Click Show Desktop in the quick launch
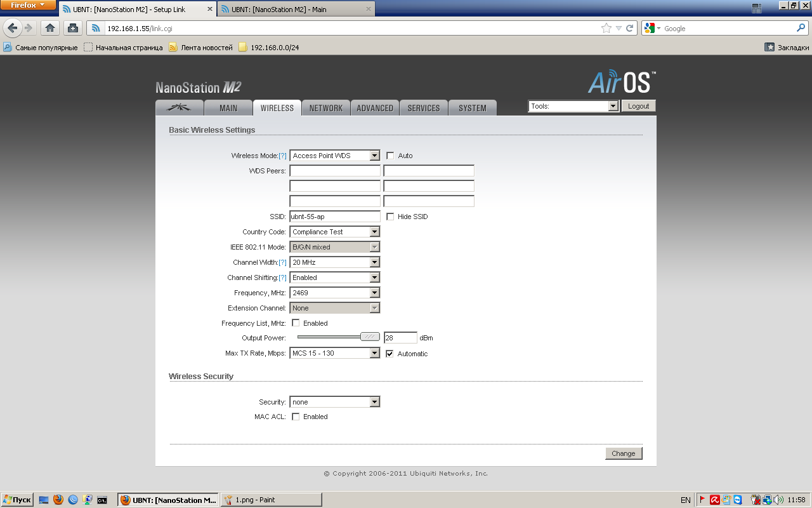The image size is (812, 508). point(44,500)
